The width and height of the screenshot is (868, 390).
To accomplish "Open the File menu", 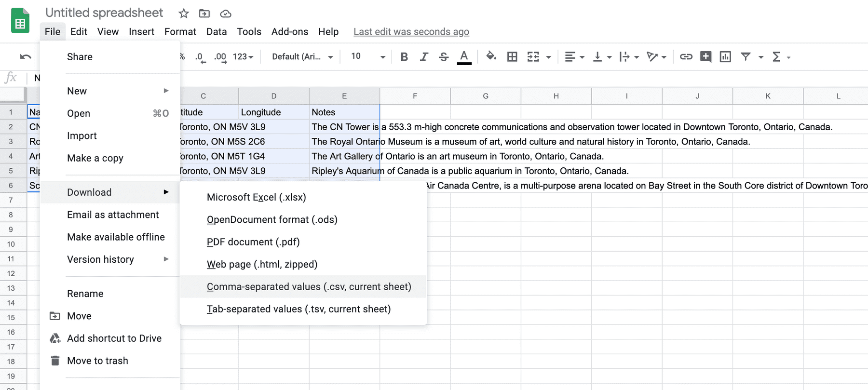I will (53, 32).
